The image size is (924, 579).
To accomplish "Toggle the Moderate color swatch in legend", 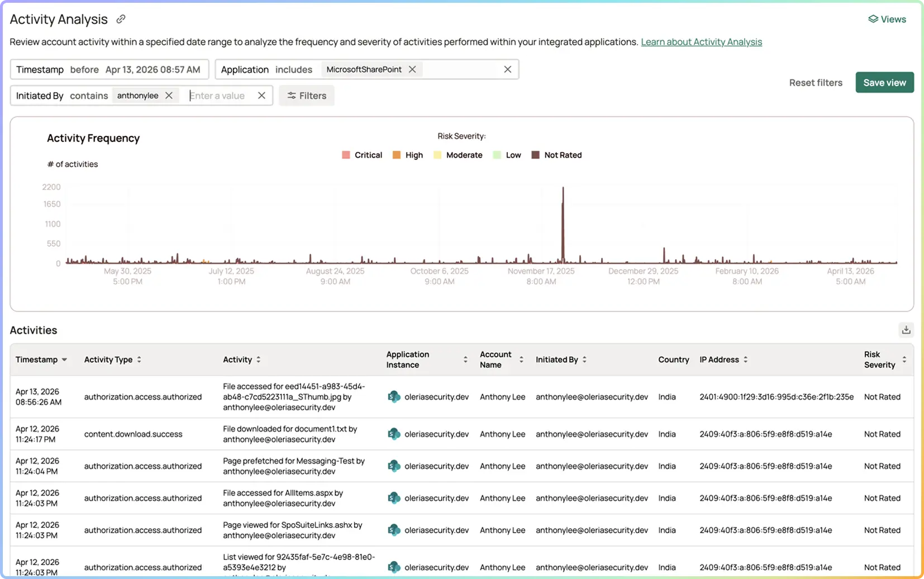I will pyautogui.click(x=437, y=155).
